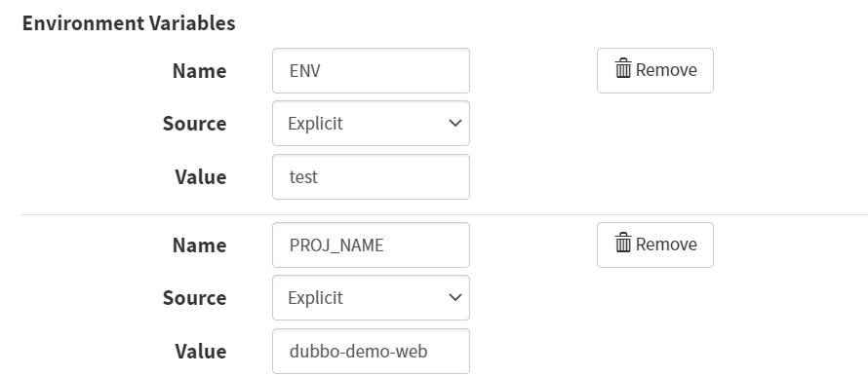Click the chevron arrow in ENV's Source selector
Image resolution: width=868 pixels, height=376 pixels.
[x=455, y=124]
